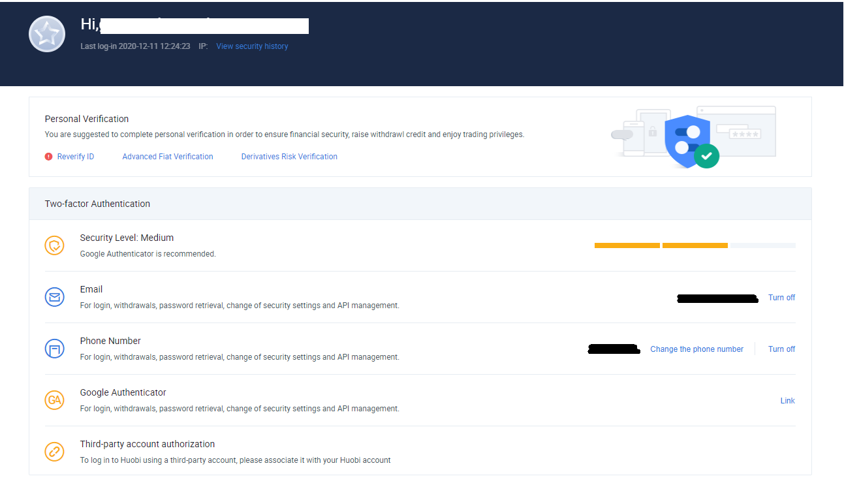
Task: Click the third-party account chain-link icon
Action: [x=55, y=452]
